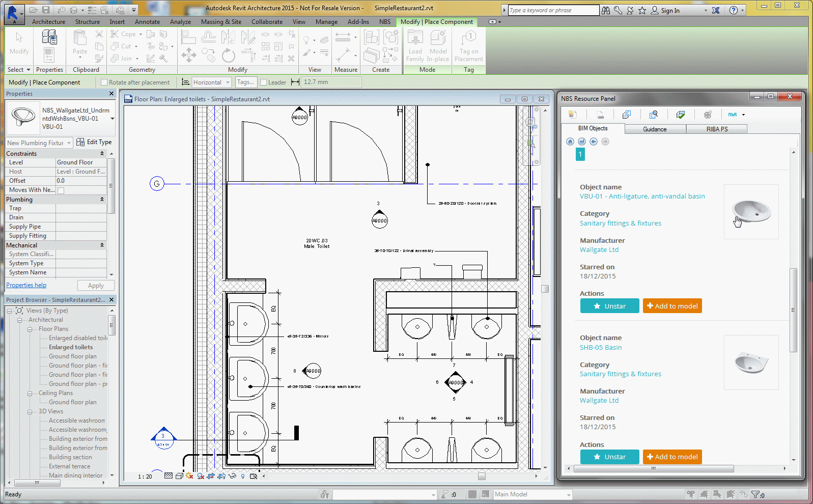This screenshot has height=504, width=813.
Task: Click the keyword search input field
Action: coord(553,10)
